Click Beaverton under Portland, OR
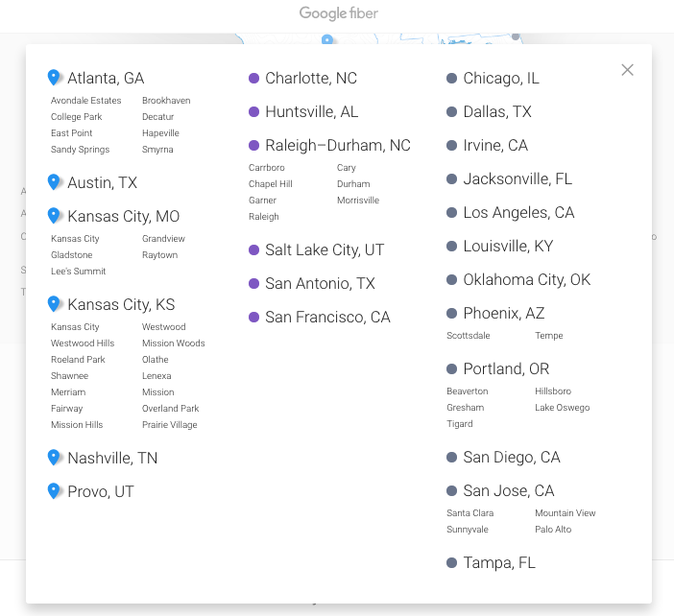Image resolution: width=674 pixels, height=616 pixels. [x=468, y=391]
